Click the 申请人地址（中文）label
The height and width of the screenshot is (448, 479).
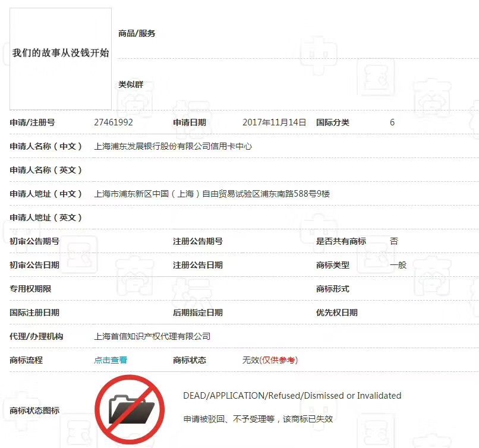point(46,194)
